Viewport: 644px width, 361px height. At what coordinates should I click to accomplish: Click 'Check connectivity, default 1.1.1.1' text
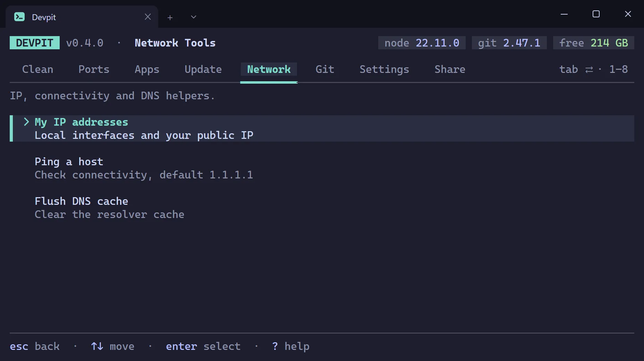click(x=144, y=175)
